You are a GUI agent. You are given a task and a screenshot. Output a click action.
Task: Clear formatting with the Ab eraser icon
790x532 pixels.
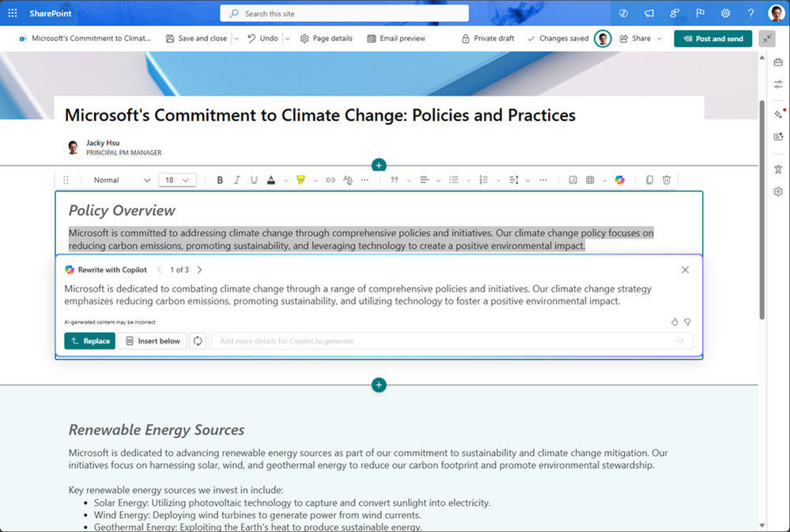click(348, 180)
